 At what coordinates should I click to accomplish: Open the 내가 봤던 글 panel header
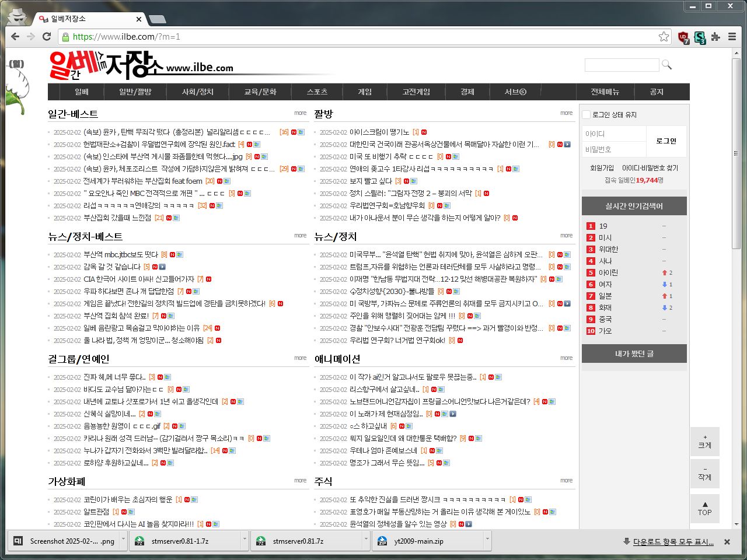634,353
